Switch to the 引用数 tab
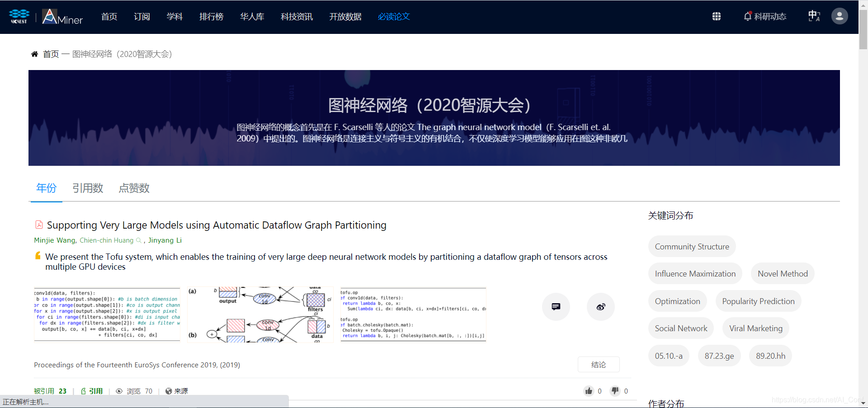Image resolution: width=868 pixels, height=408 pixels. [x=88, y=188]
